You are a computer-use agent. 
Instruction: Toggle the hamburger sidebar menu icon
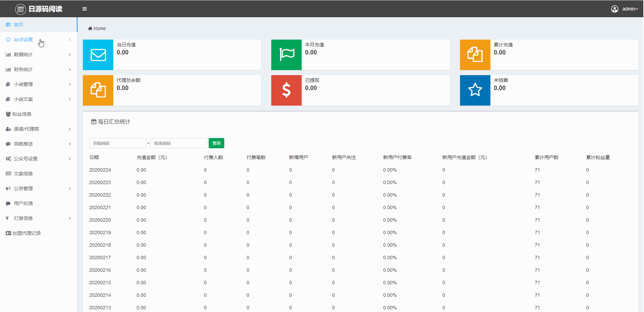click(85, 9)
